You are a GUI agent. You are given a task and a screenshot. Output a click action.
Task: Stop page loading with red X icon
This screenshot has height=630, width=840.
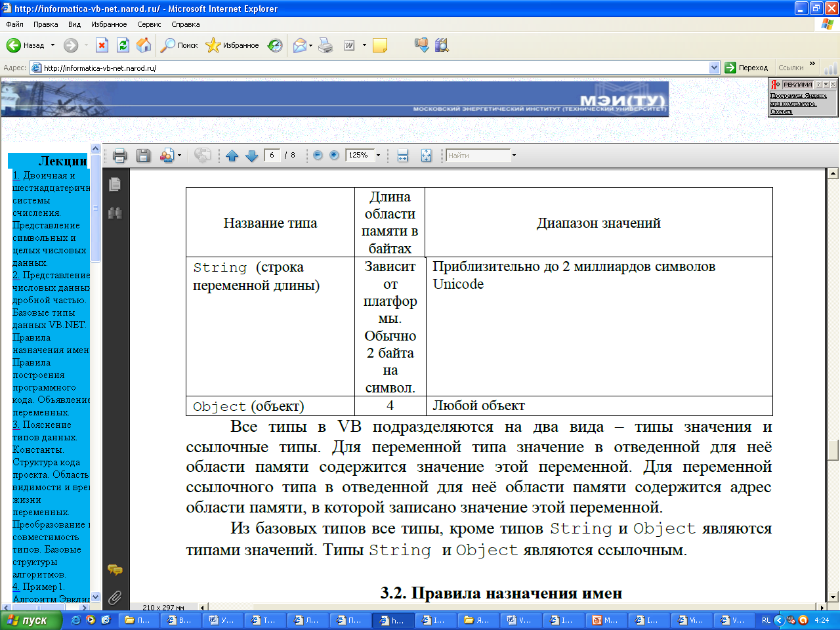pos(102,45)
